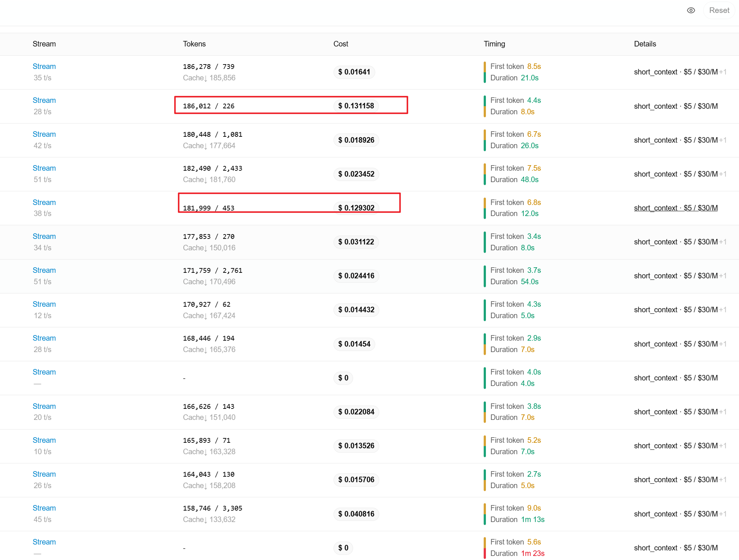Select the $ 0.015706 cost badge
Image resolution: width=739 pixels, height=560 pixels.
pyautogui.click(x=356, y=480)
